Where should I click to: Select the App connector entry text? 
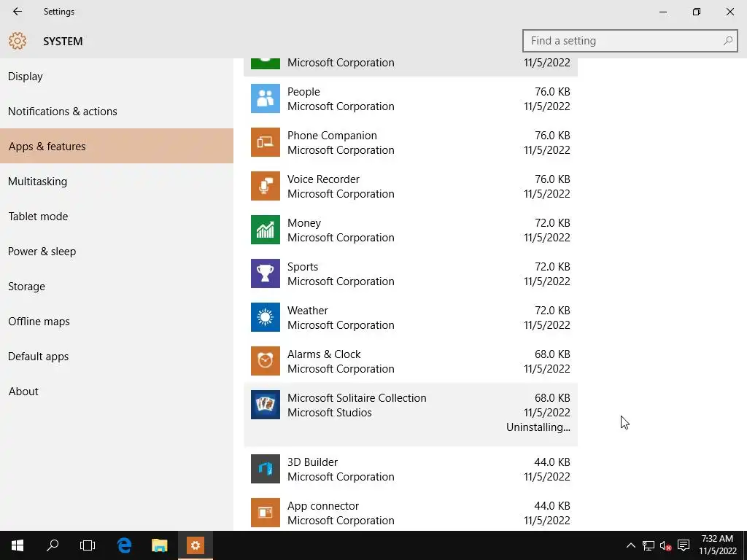[x=323, y=506]
